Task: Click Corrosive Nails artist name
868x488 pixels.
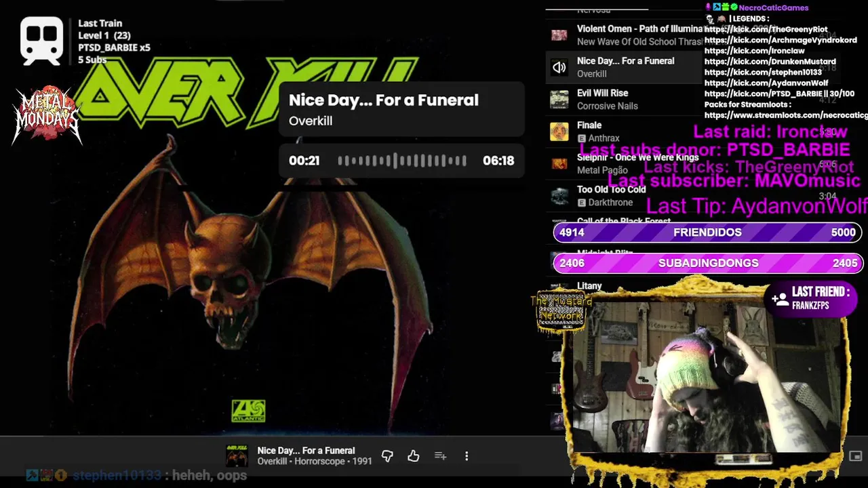Action: coord(607,106)
